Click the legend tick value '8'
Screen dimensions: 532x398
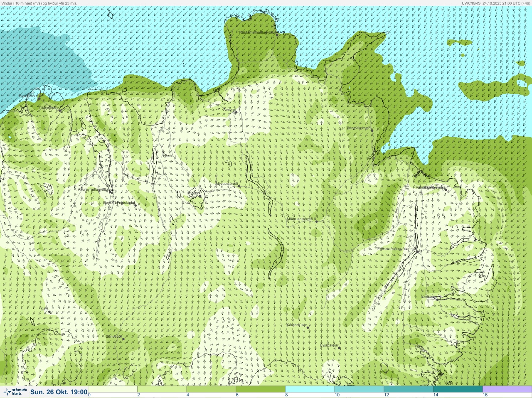click(x=287, y=395)
